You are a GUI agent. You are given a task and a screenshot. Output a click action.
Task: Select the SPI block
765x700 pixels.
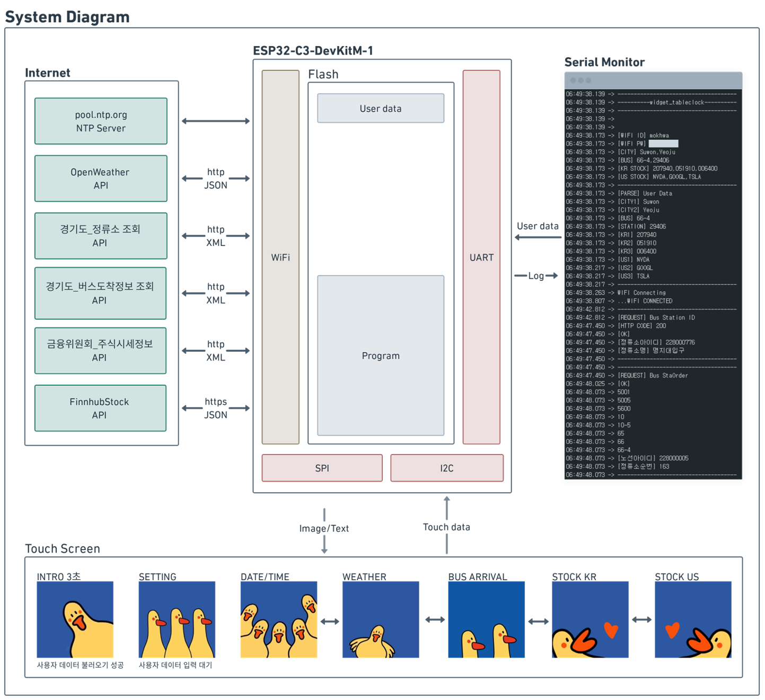322,468
